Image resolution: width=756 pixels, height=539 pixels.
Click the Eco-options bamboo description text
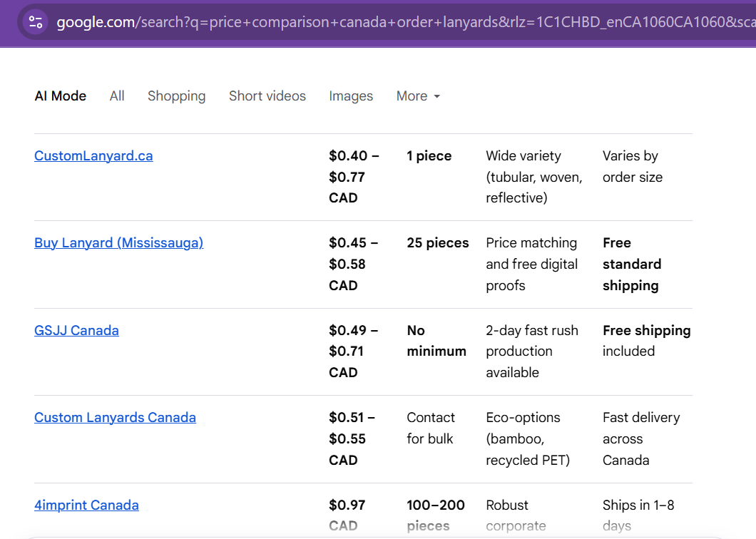tap(528, 438)
